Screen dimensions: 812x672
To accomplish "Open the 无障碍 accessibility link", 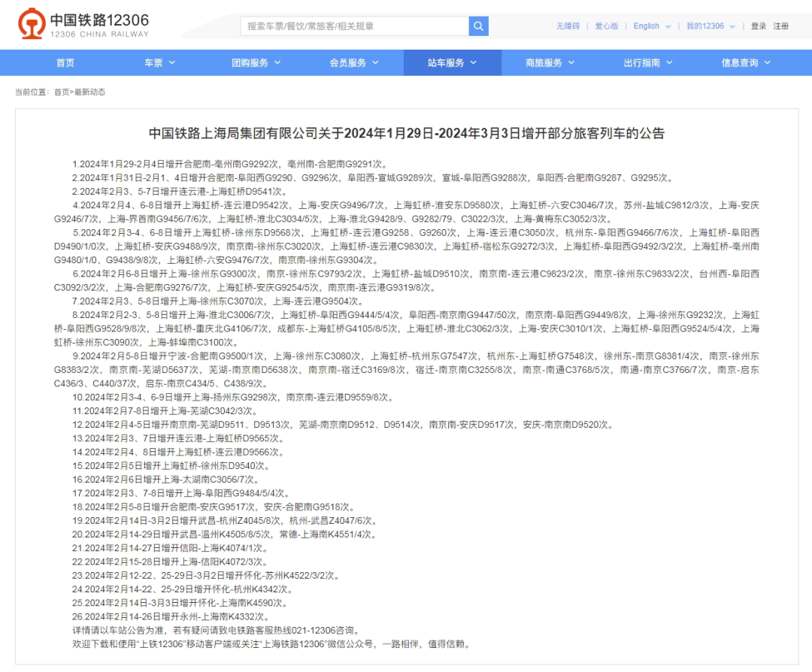I will [568, 26].
